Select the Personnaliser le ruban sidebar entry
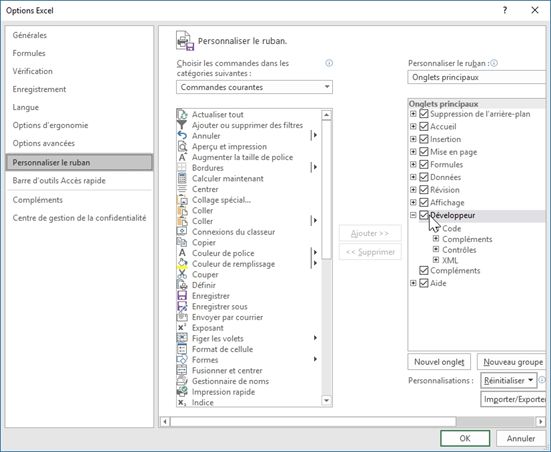This screenshot has height=452, width=551. click(79, 162)
